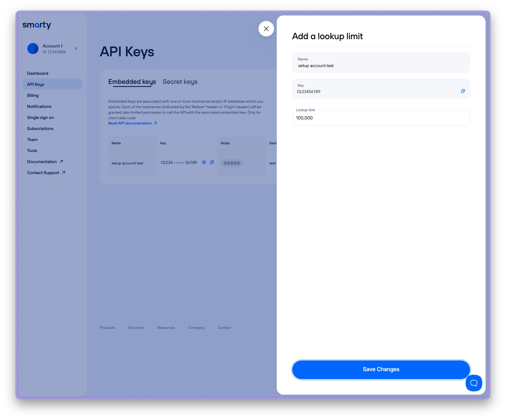Reveal the masked embedded key
The width and height of the screenshot is (506, 420).
[x=204, y=163]
